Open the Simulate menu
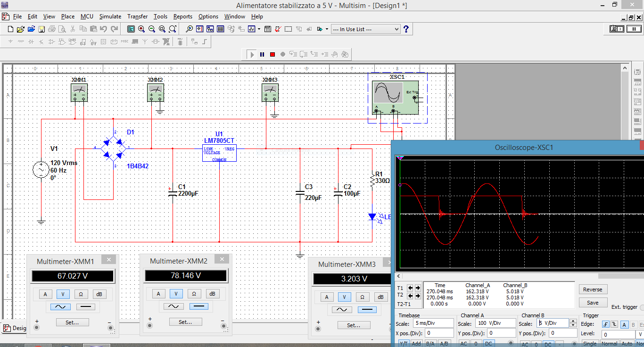Screen dimensions: 644x347 tap(110, 17)
